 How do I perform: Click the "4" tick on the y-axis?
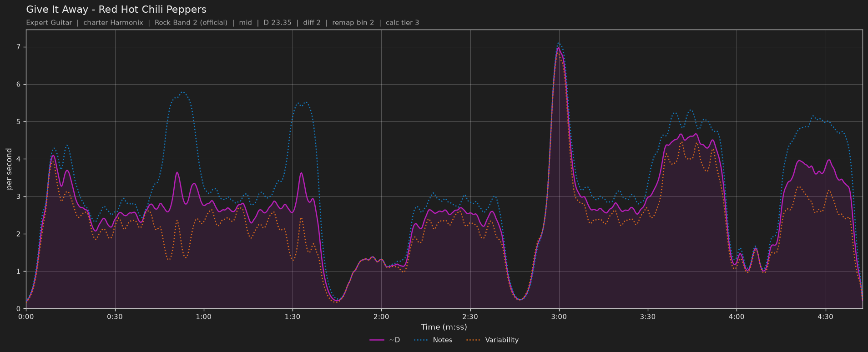pos(19,159)
